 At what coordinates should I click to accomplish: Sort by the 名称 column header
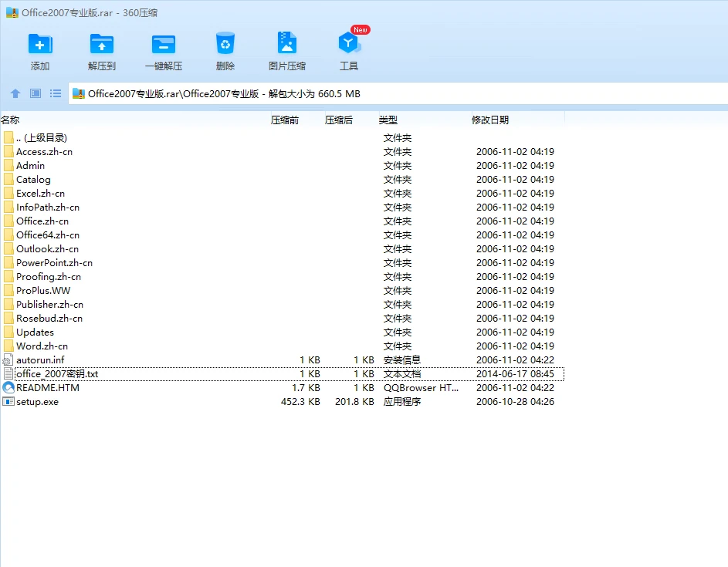click(x=10, y=120)
